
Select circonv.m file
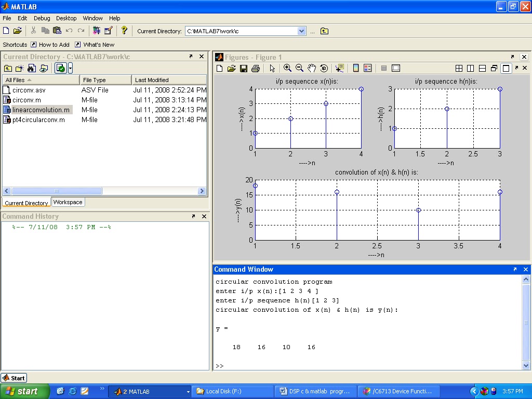(26, 100)
